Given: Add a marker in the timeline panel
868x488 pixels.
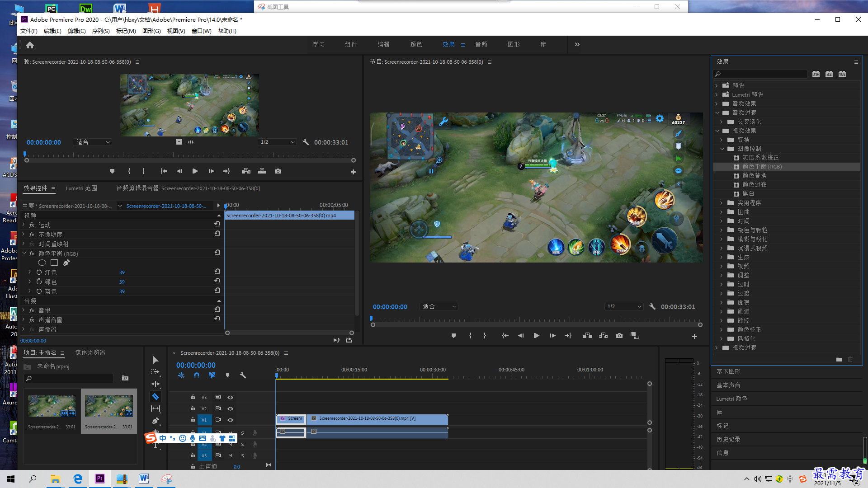Looking at the screenshot, I should pyautogui.click(x=227, y=375).
